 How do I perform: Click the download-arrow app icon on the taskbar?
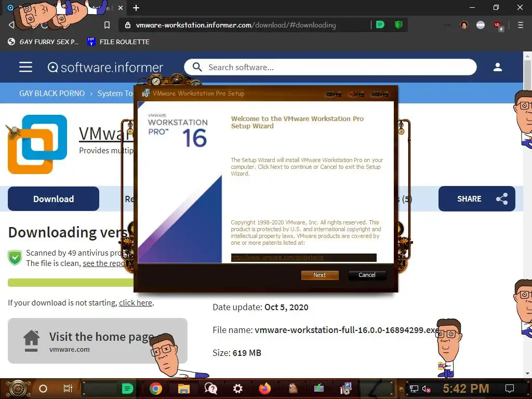pyautogui.click(x=319, y=388)
